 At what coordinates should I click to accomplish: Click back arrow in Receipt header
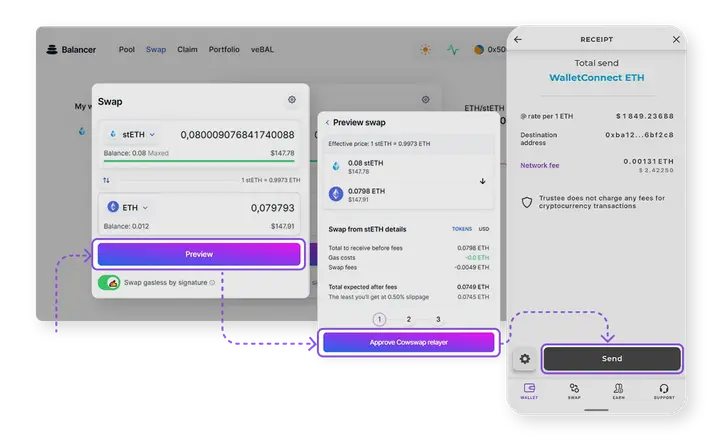518,40
